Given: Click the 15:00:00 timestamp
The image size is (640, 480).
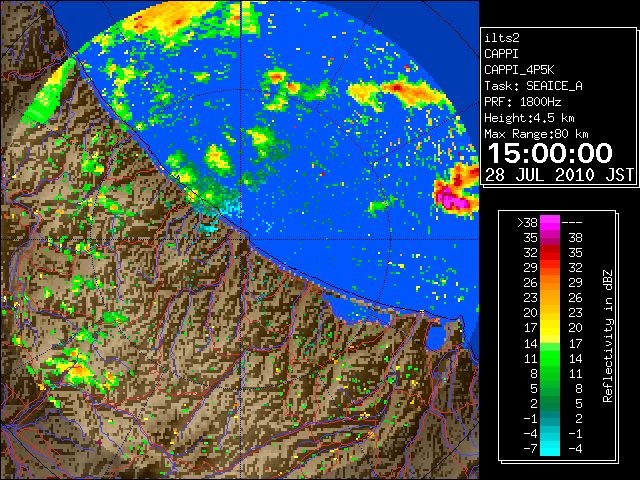Looking at the screenshot, I should click(x=550, y=153).
